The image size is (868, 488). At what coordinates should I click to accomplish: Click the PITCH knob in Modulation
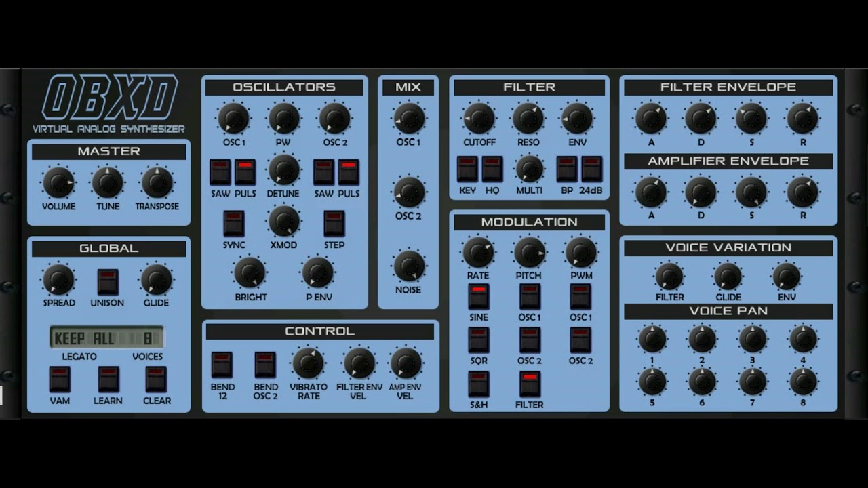pos(530,252)
